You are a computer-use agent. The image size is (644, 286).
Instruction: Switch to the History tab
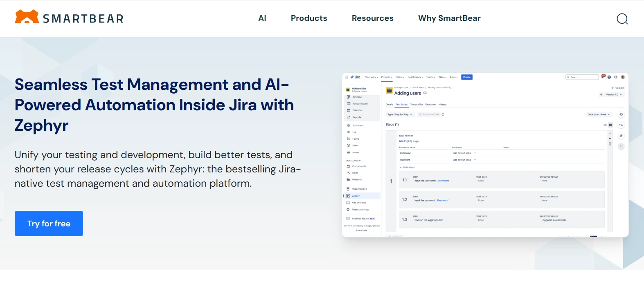tap(443, 105)
